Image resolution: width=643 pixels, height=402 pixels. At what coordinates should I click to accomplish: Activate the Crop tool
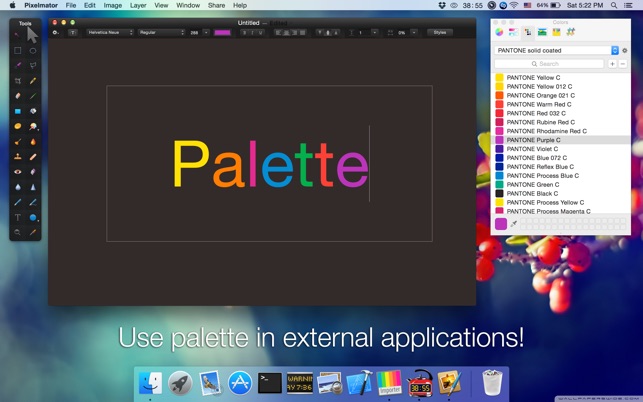tap(18, 81)
